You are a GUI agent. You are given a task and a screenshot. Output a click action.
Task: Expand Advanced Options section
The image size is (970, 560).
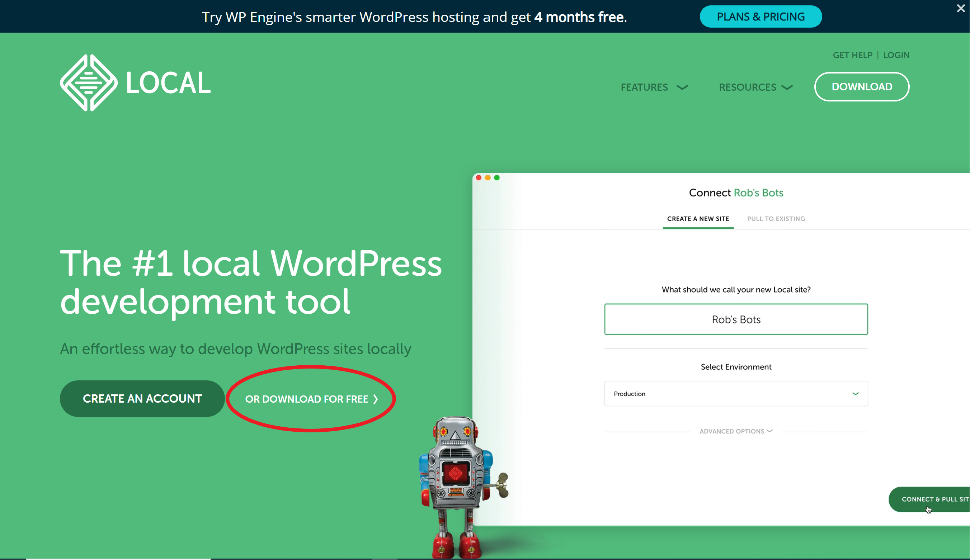point(736,431)
